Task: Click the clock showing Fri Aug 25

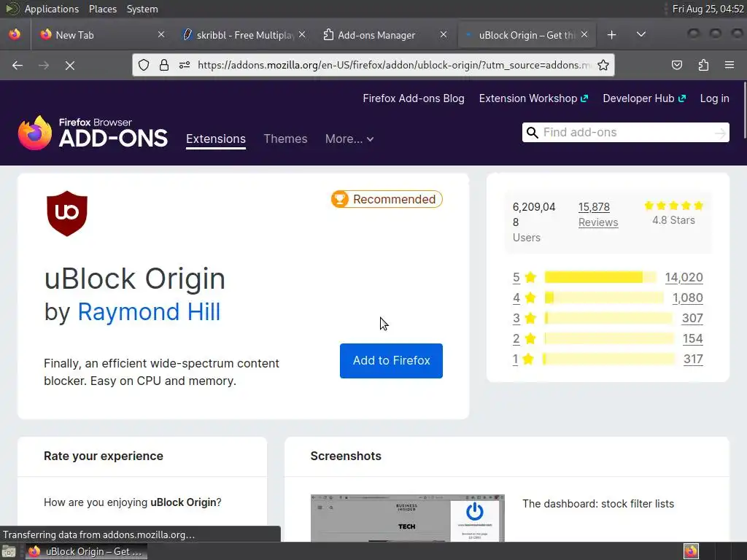Action: [x=708, y=9]
